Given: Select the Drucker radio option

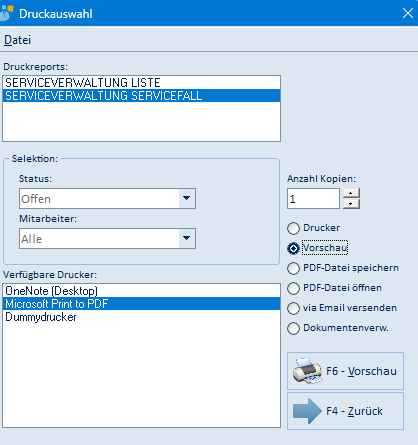Looking at the screenshot, I should 293,228.
